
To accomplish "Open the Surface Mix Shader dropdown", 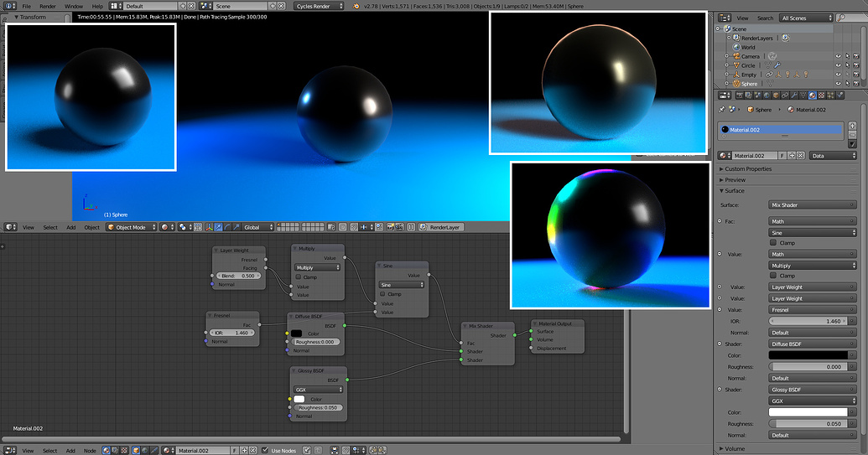I will pyautogui.click(x=812, y=205).
